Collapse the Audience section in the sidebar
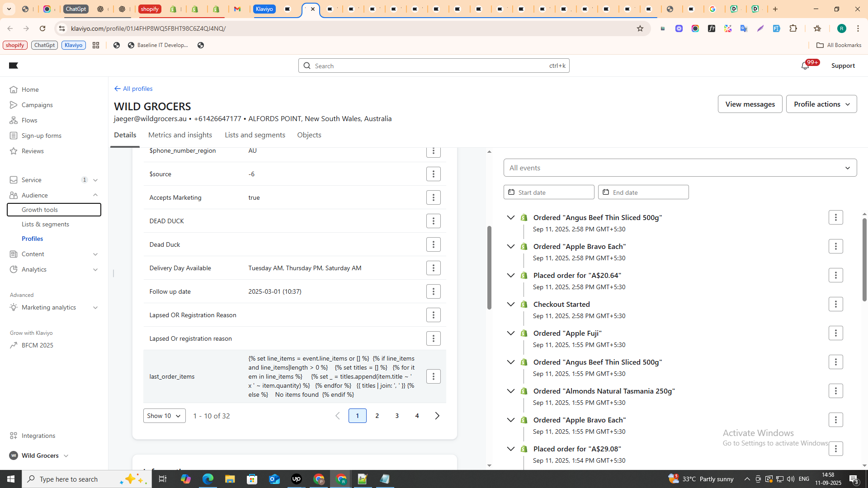Viewport: 868px width, 488px height. pos(95,195)
